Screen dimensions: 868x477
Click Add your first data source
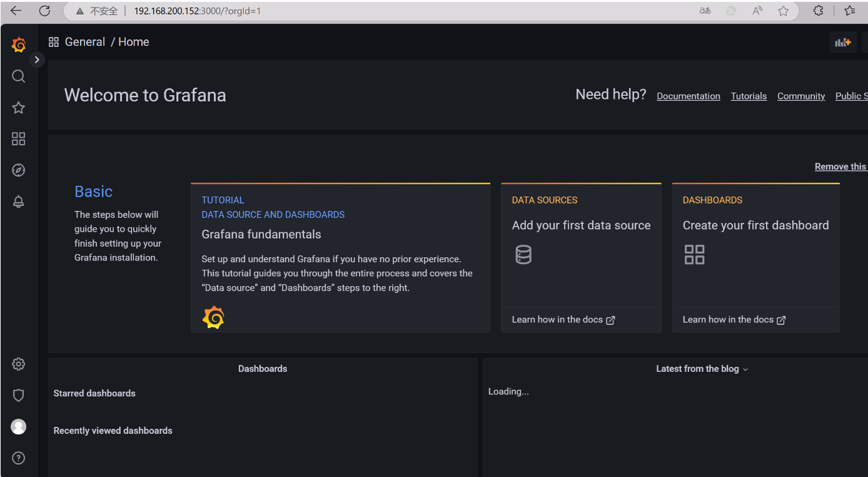pos(581,225)
